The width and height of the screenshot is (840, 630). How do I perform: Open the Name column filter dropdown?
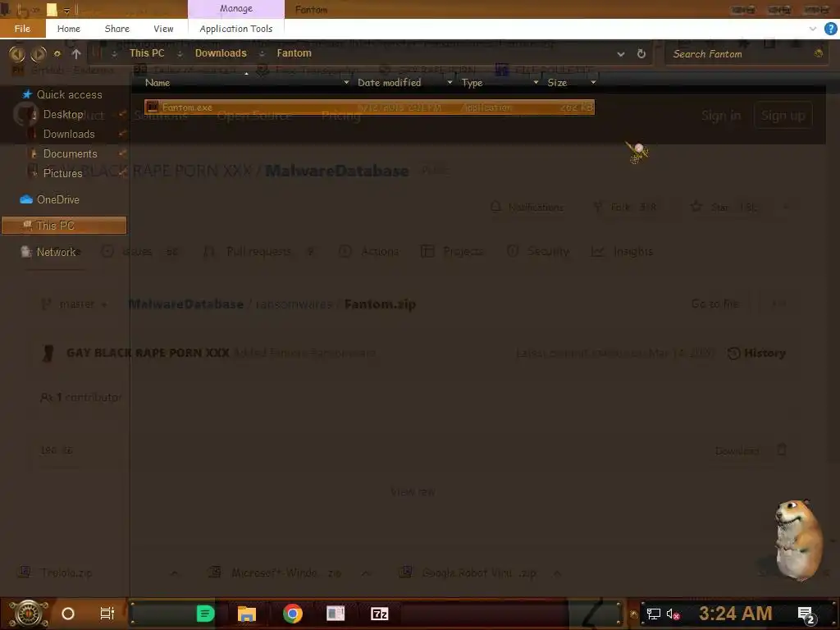pyautogui.click(x=346, y=83)
